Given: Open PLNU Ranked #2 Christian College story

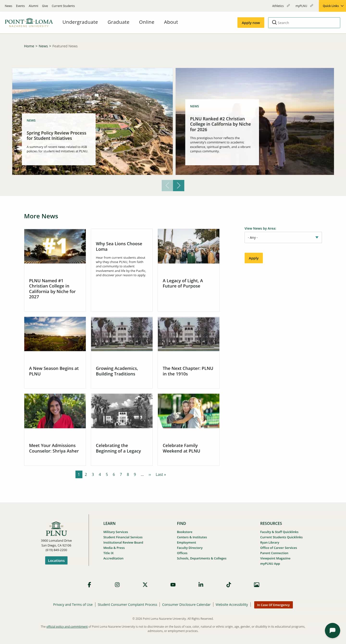Looking at the screenshot, I should pos(220,124).
